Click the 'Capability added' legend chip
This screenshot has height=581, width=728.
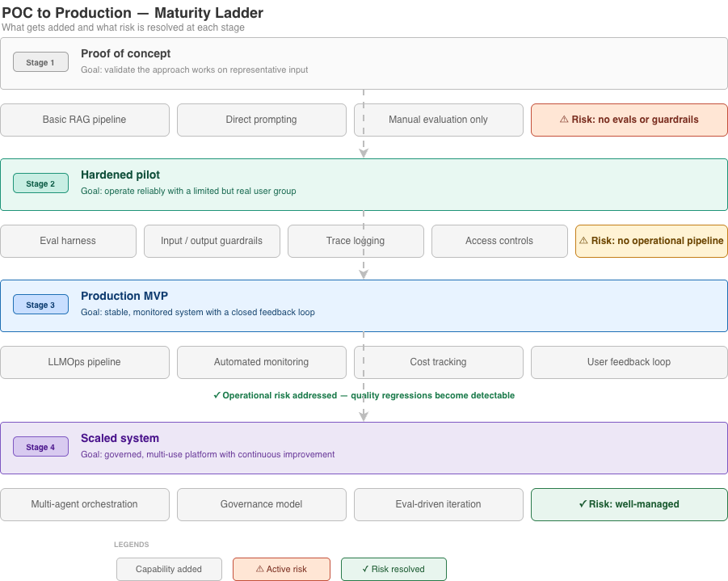(x=169, y=569)
